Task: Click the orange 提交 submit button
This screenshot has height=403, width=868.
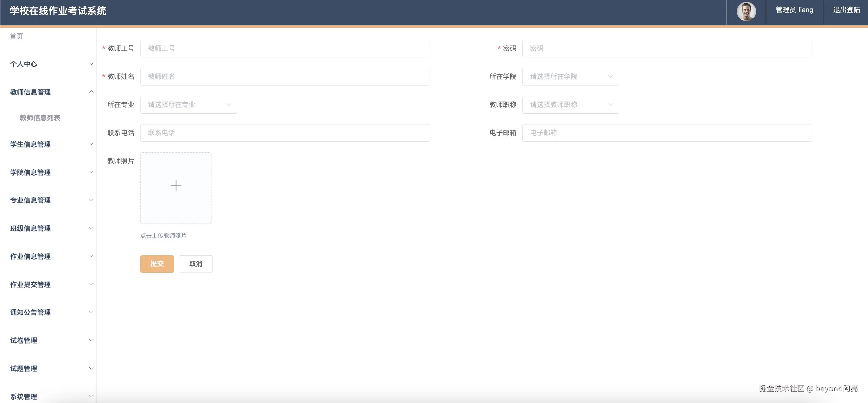Action: tap(157, 264)
